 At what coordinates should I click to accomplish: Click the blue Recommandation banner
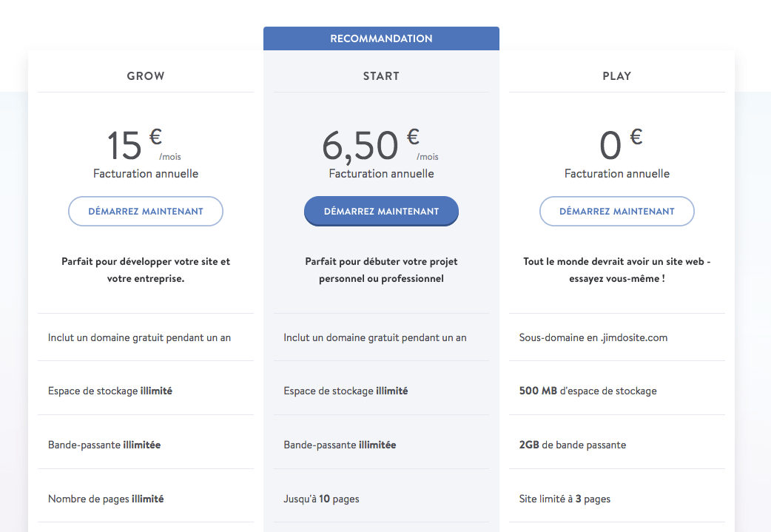[381, 38]
